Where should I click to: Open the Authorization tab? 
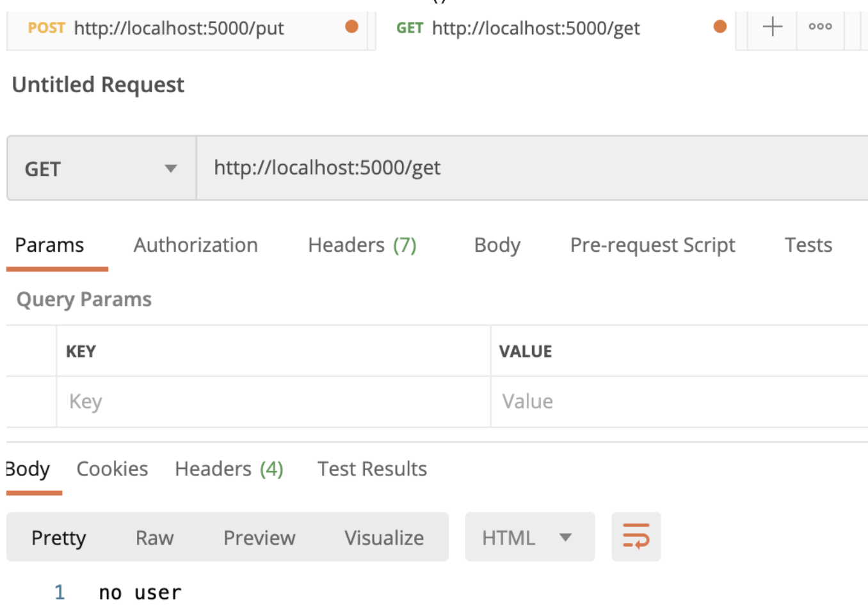[x=196, y=245]
